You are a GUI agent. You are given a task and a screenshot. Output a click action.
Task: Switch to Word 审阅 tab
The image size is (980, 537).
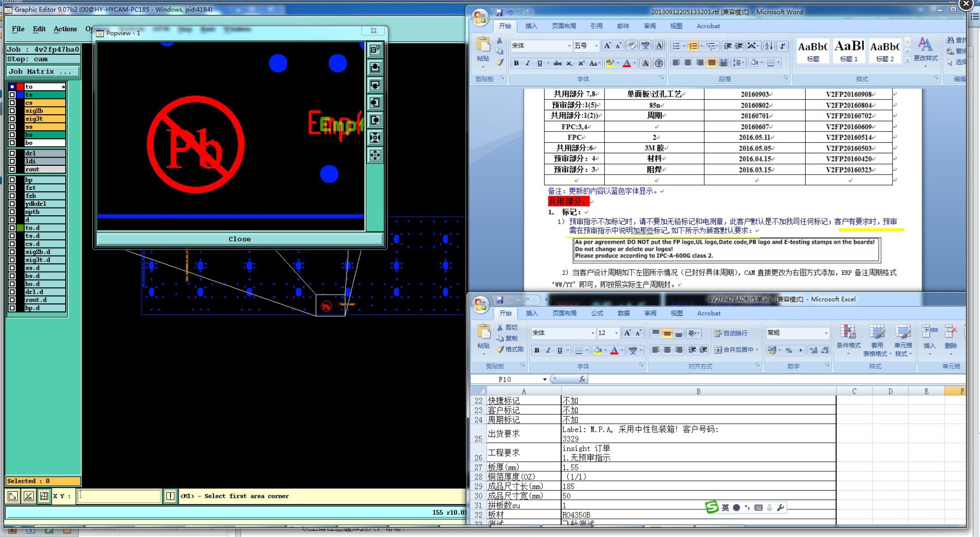(650, 26)
